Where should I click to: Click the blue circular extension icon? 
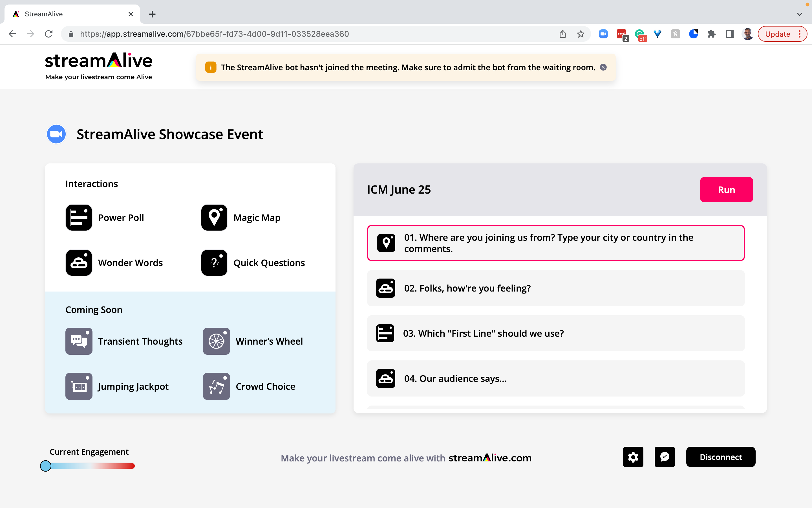pos(693,34)
